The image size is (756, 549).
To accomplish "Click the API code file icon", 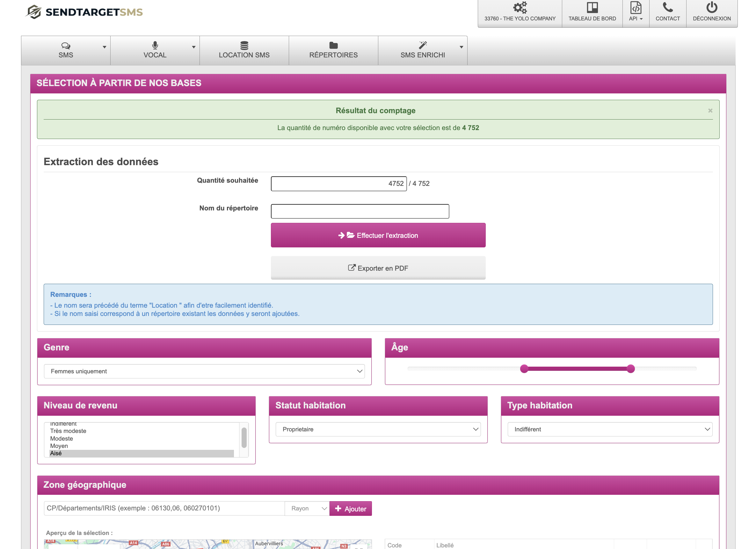I will (x=635, y=7).
